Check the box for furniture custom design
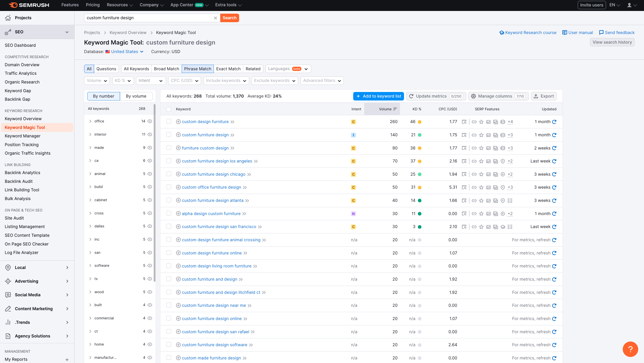The image size is (644, 363). 169,148
